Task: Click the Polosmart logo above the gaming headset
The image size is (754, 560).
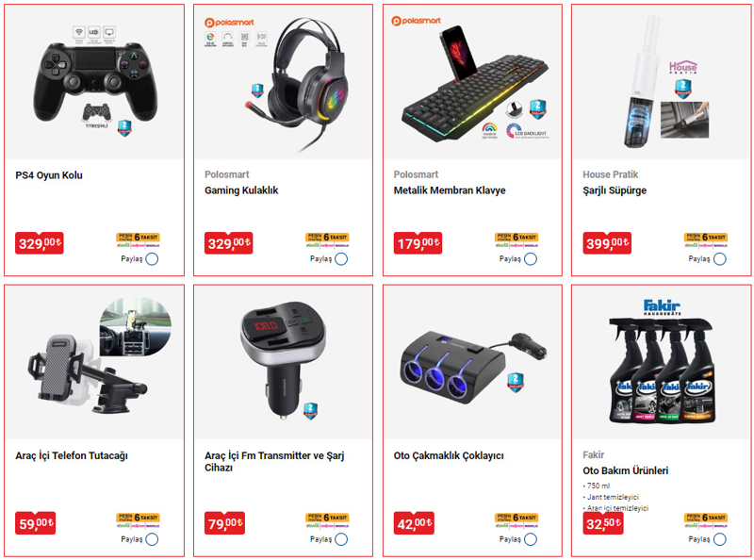Action: 229,22
